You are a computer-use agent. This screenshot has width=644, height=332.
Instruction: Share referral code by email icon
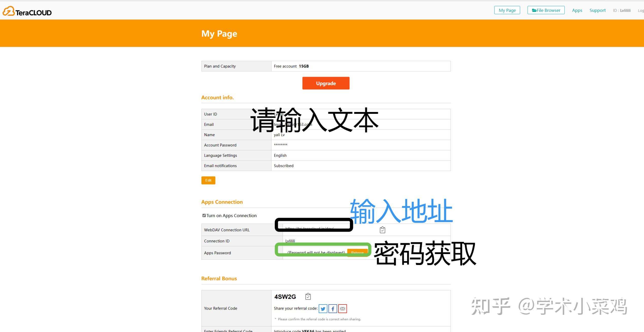coord(342,309)
